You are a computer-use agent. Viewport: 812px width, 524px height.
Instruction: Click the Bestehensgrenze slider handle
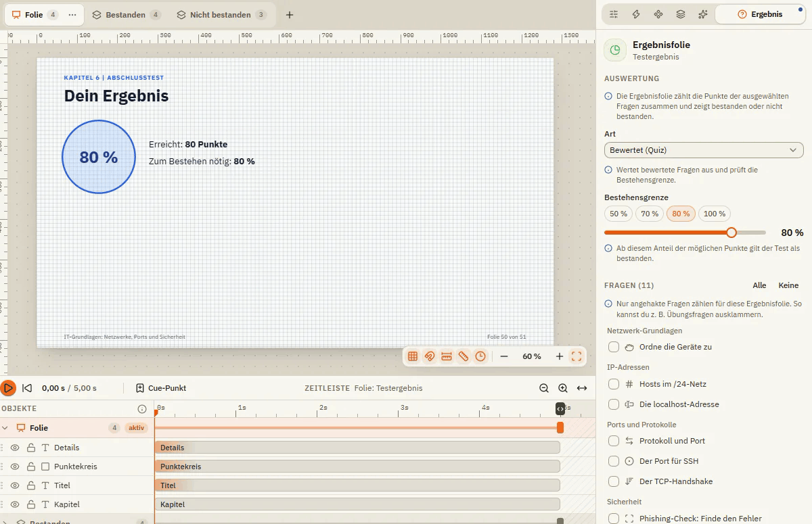point(731,233)
